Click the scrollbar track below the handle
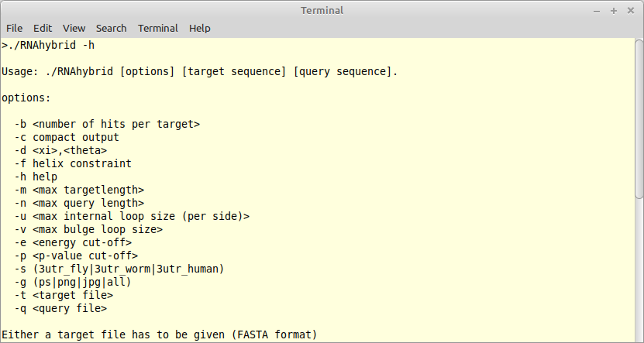The width and height of the screenshot is (644, 343). [639, 271]
